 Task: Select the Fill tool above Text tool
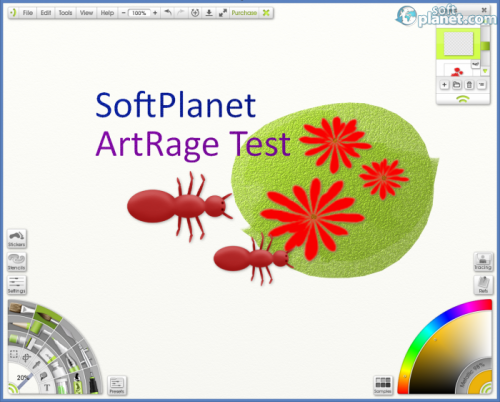tap(44, 376)
